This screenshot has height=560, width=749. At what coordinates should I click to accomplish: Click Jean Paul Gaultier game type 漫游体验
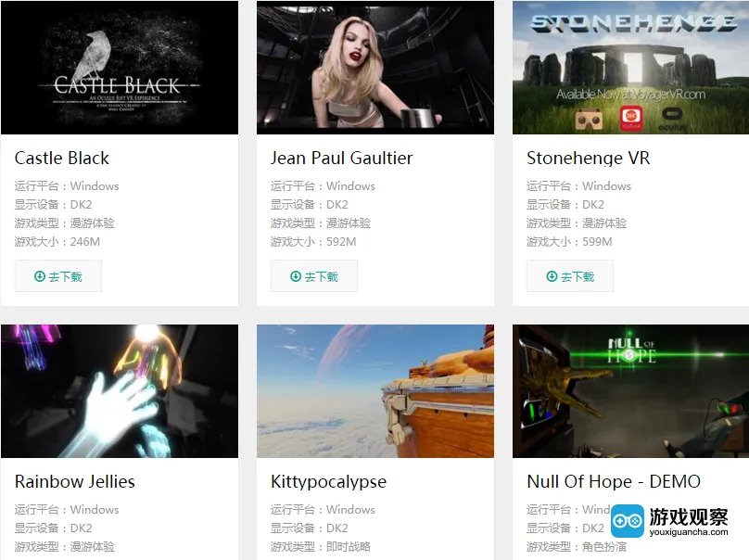click(349, 223)
